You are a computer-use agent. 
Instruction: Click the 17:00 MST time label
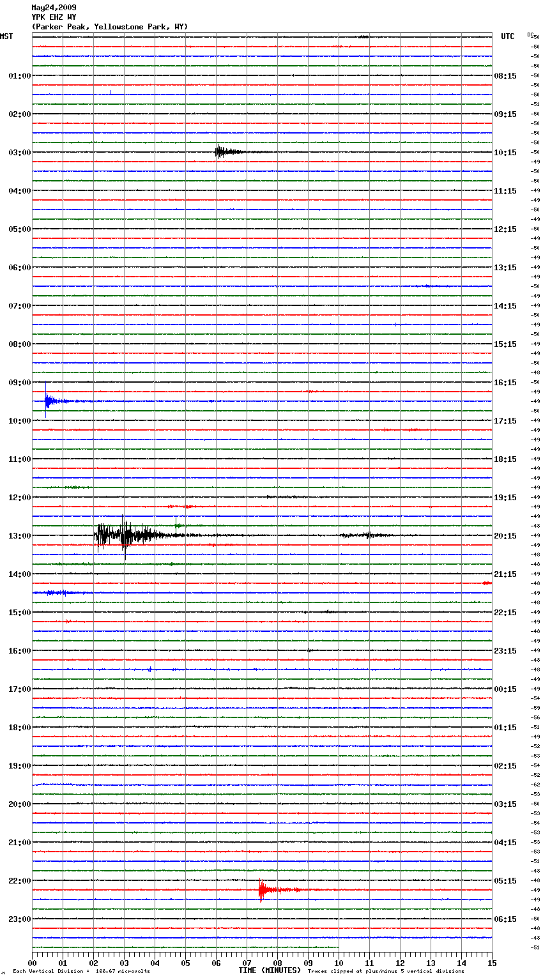(x=20, y=689)
